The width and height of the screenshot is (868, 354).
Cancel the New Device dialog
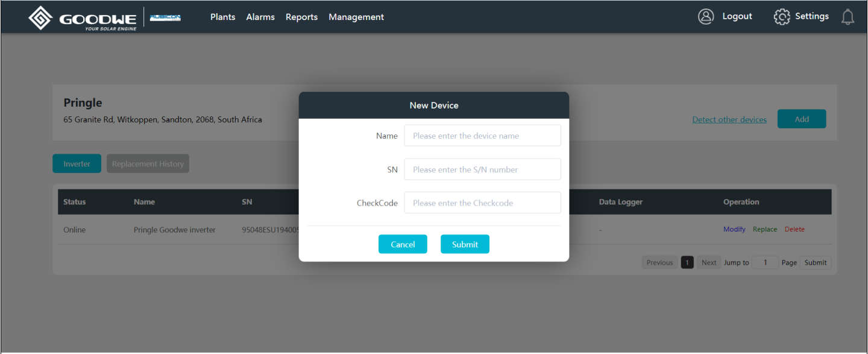(x=403, y=244)
